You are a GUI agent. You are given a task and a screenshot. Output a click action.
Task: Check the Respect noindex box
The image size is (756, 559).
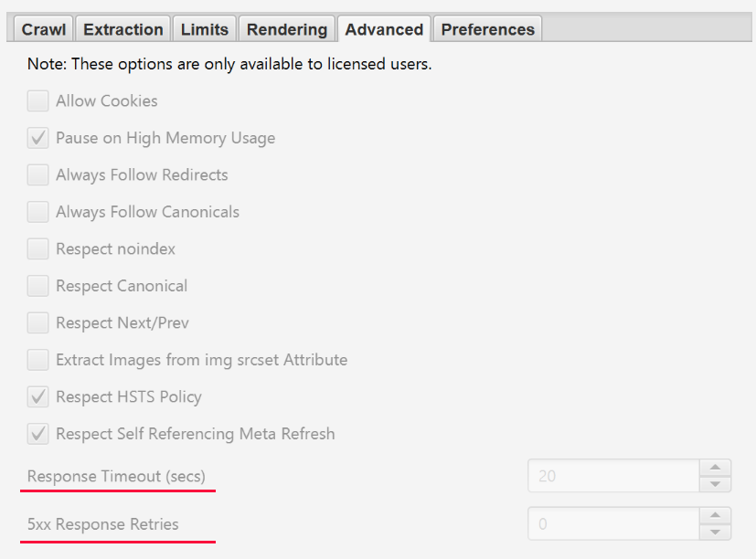click(x=38, y=249)
